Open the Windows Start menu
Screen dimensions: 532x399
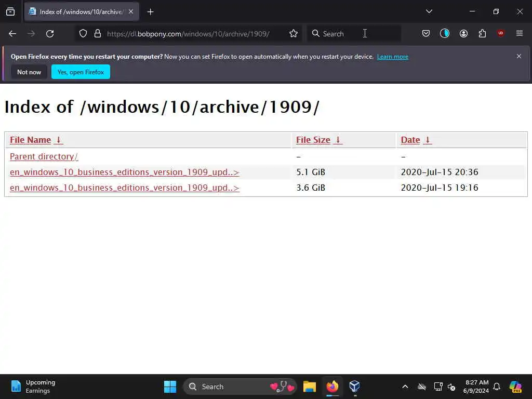(170, 387)
